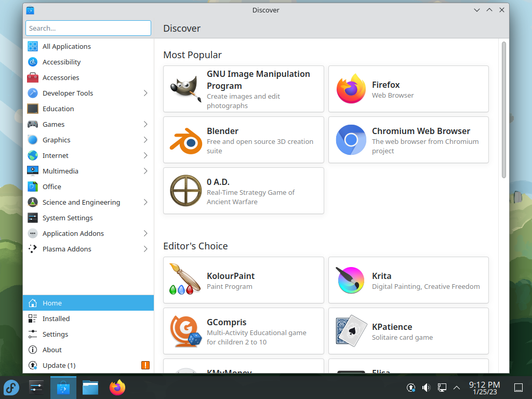Click the updates notifier tray icon
532x399 pixels.
coord(411,388)
